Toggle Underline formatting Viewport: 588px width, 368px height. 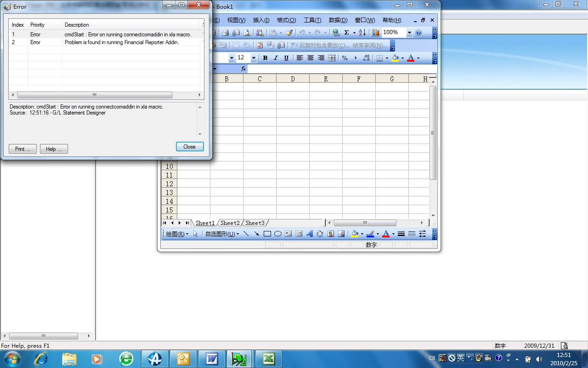(286, 58)
